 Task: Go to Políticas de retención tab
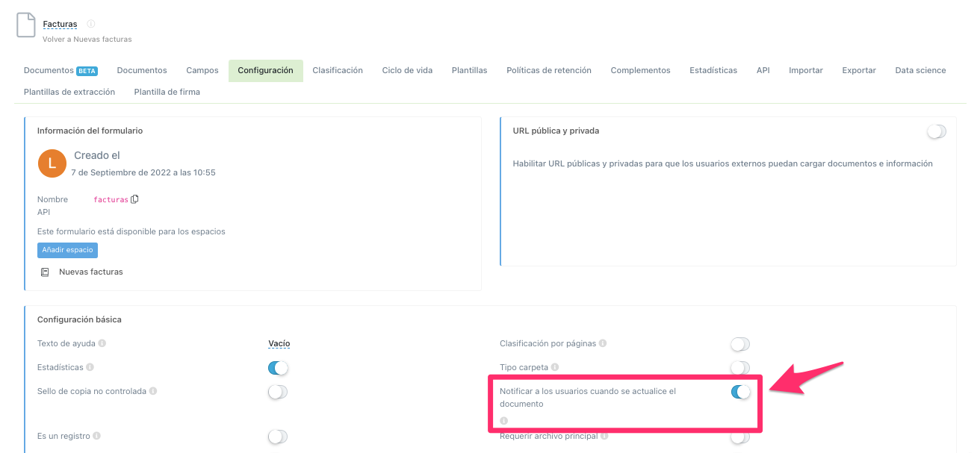click(548, 70)
